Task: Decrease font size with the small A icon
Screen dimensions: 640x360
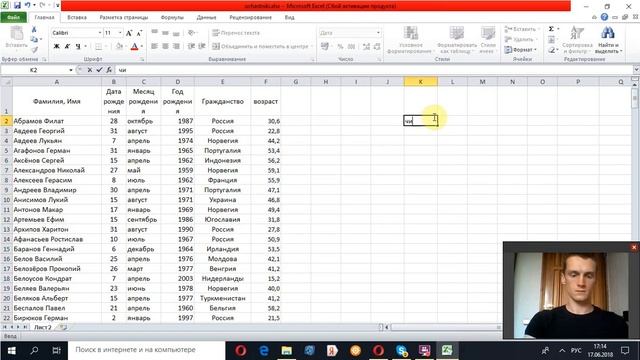Action: point(139,33)
